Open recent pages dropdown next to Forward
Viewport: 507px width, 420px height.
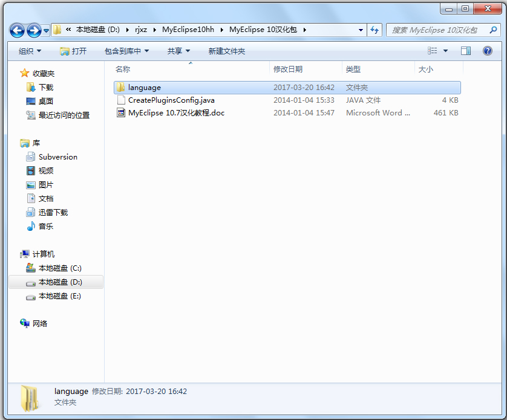[46, 31]
